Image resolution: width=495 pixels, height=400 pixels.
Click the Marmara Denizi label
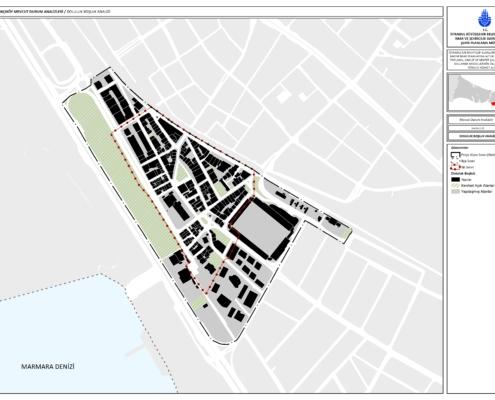coord(48,367)
